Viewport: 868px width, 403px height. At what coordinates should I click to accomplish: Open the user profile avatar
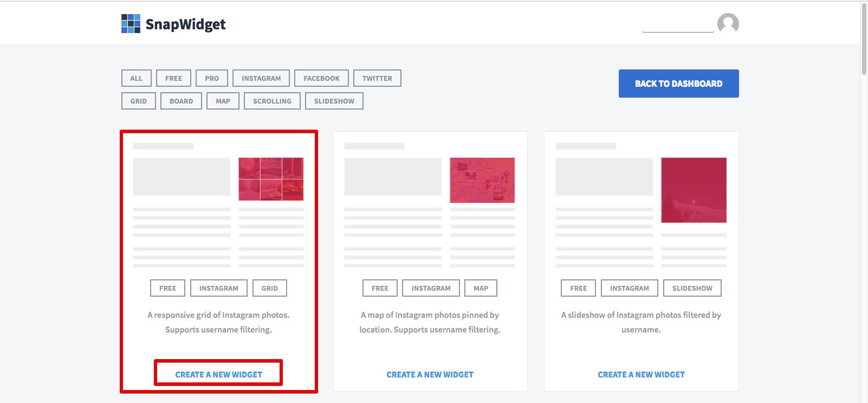point(728,24)
